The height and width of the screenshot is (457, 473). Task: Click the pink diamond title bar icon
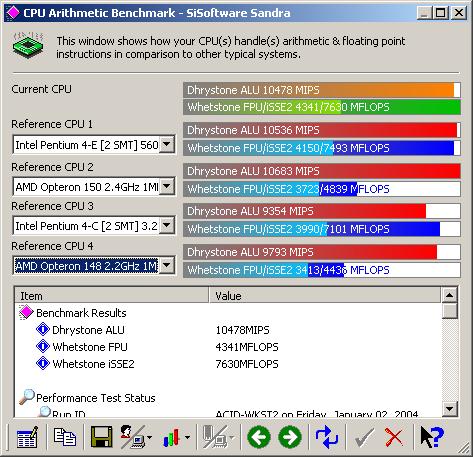[13, 13]
